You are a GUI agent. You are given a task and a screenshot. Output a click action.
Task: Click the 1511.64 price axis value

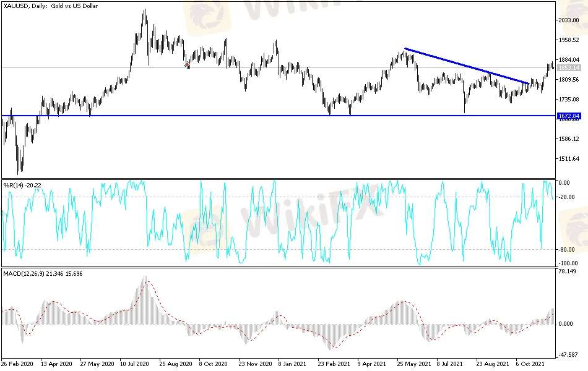[569, 159]
